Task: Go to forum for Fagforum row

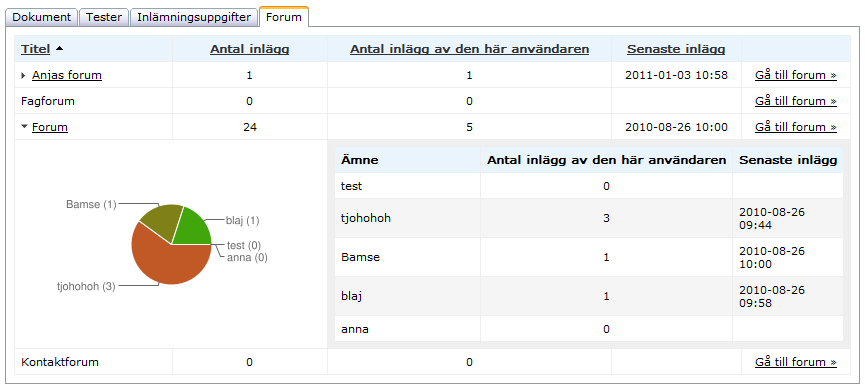Action: [x=795, y=101]
